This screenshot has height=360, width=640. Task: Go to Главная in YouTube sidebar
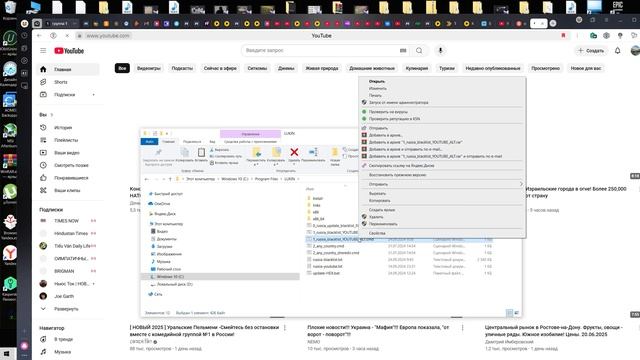[67, 69]
